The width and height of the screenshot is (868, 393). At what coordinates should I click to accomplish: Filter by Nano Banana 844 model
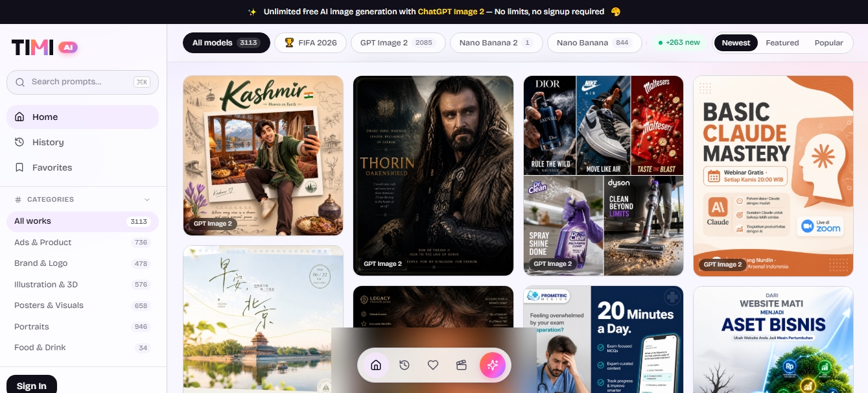click(594, 43)
